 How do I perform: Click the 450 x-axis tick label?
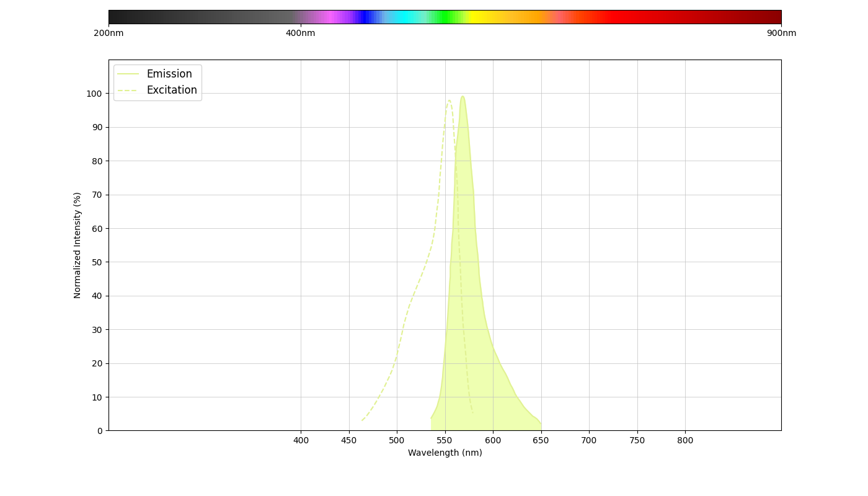348,440
